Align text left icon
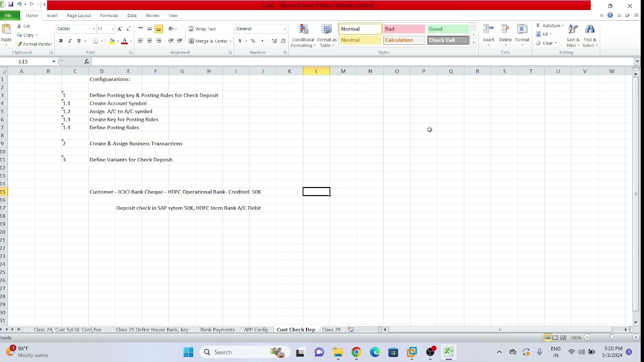644x362 pixels. 140,41
